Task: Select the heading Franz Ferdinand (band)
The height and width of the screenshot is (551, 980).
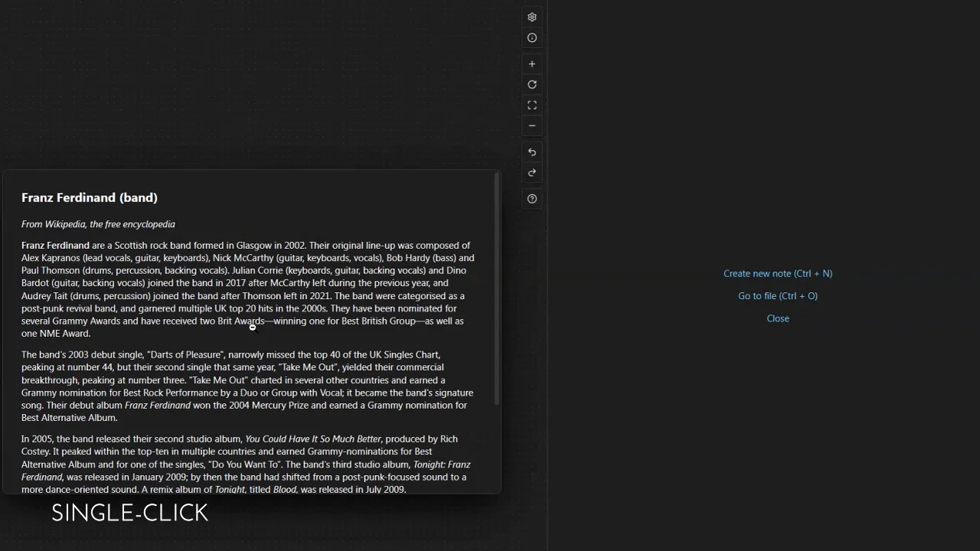Action: pyautogui.click(x=90, y=197)
